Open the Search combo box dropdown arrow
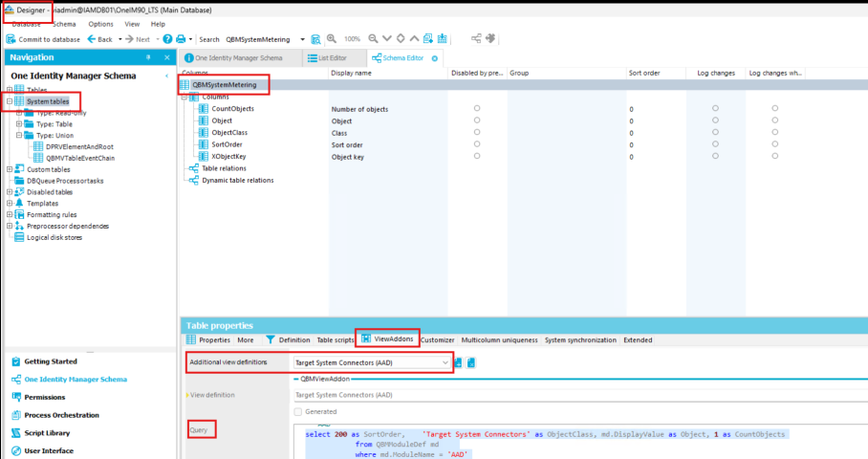Viewport: 868px width, 459px height. [x=302, y=39]
